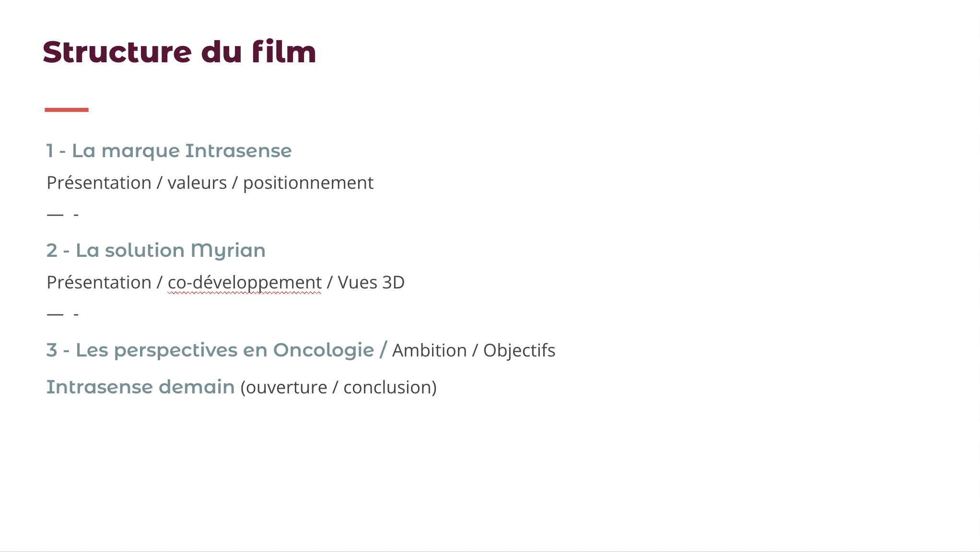The width and height of the screenshot is (980, 552).
Task: Click the "Intrasense demain" heading
Action: click(x=140, y=387)
